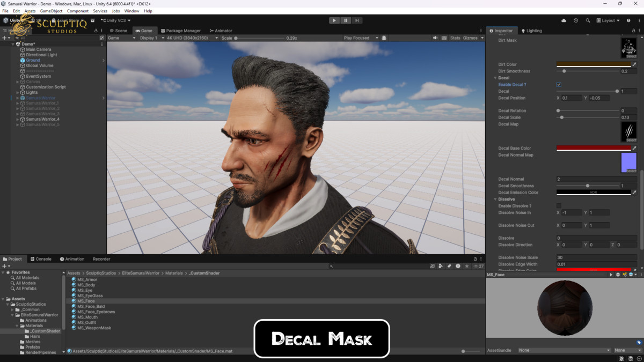Advance one frame with the Step button
644x362 pixels.
tap(357, 20)
